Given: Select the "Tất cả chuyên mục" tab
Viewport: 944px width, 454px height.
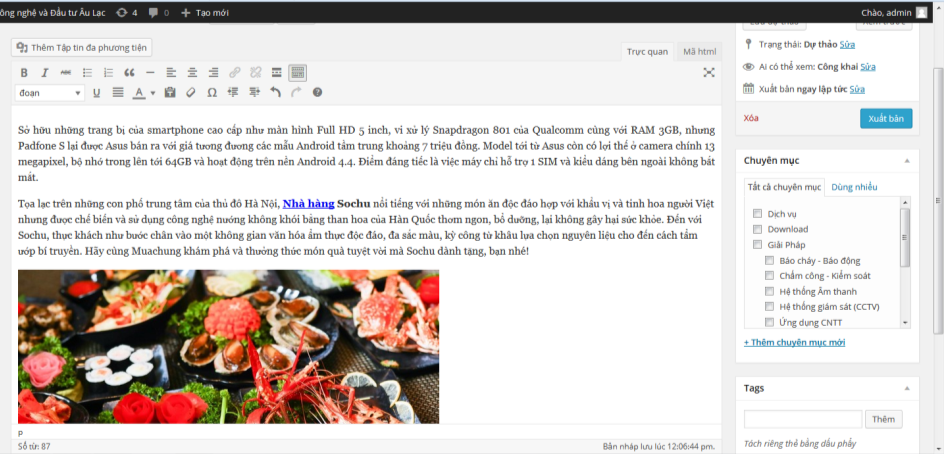Looking at the screenshot, I should pos(784,187).
